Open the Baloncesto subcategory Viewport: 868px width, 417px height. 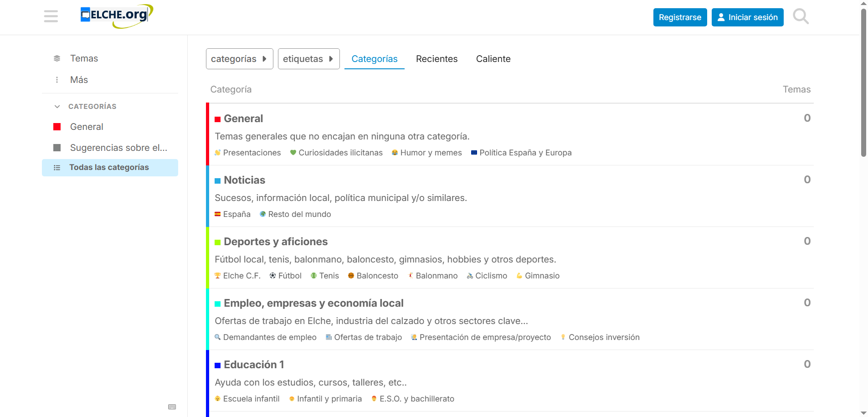point(373,276)
